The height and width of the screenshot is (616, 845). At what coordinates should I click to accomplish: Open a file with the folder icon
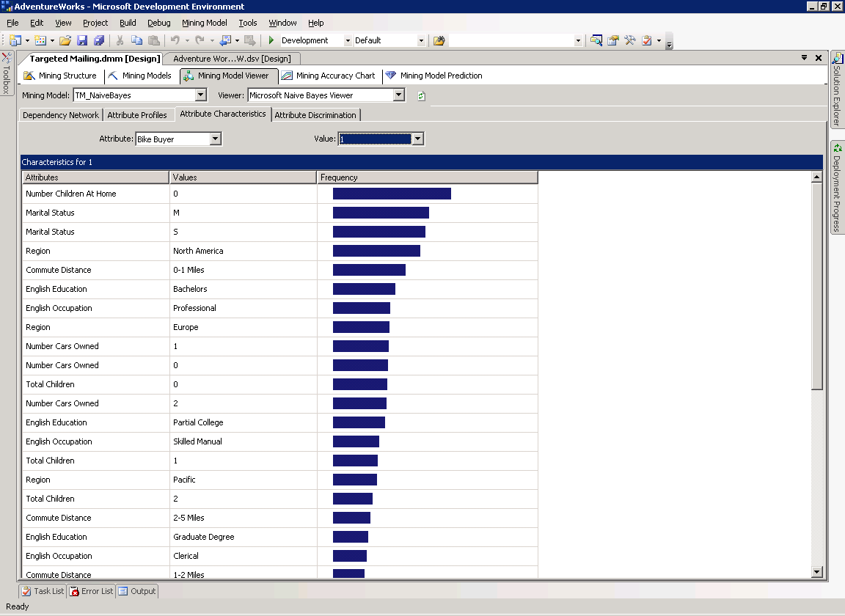(x=65, y=40)
